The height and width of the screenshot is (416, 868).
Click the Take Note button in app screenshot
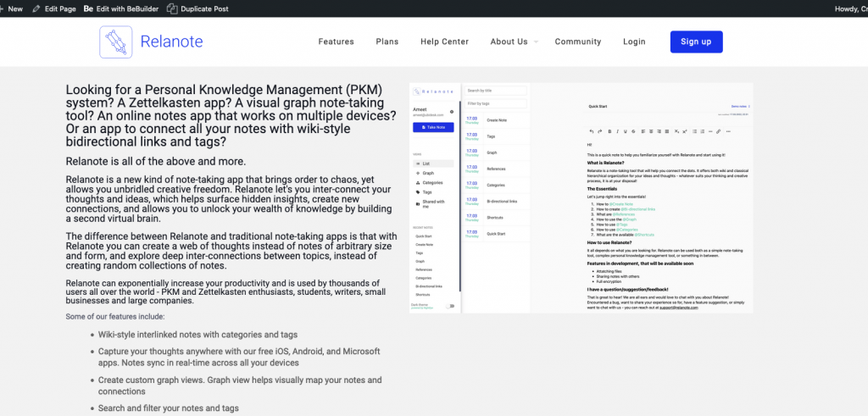433,127
